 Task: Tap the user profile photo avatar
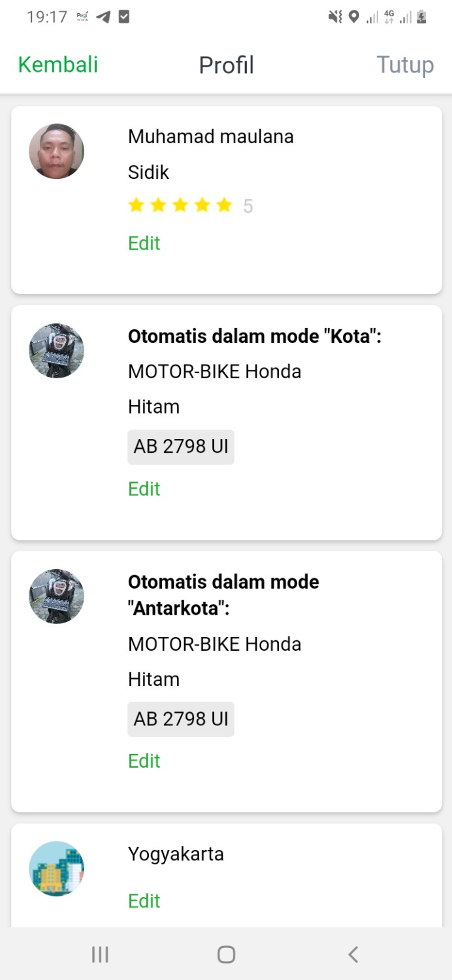[57, 151]
